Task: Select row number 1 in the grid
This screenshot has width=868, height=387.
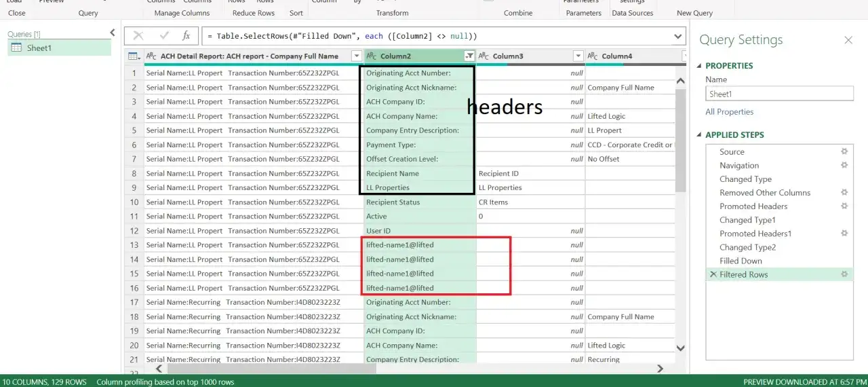Action: point(134,73)
